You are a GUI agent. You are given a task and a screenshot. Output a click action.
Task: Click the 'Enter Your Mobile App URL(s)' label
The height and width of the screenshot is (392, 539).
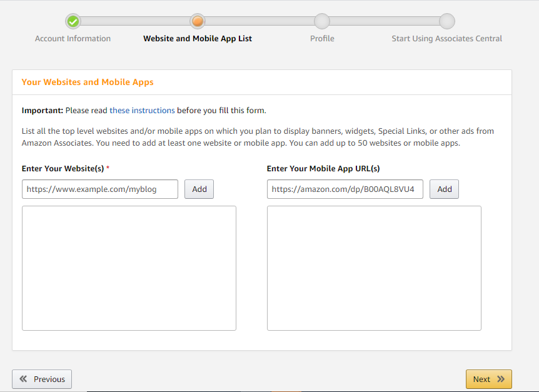tap(323, 168)
